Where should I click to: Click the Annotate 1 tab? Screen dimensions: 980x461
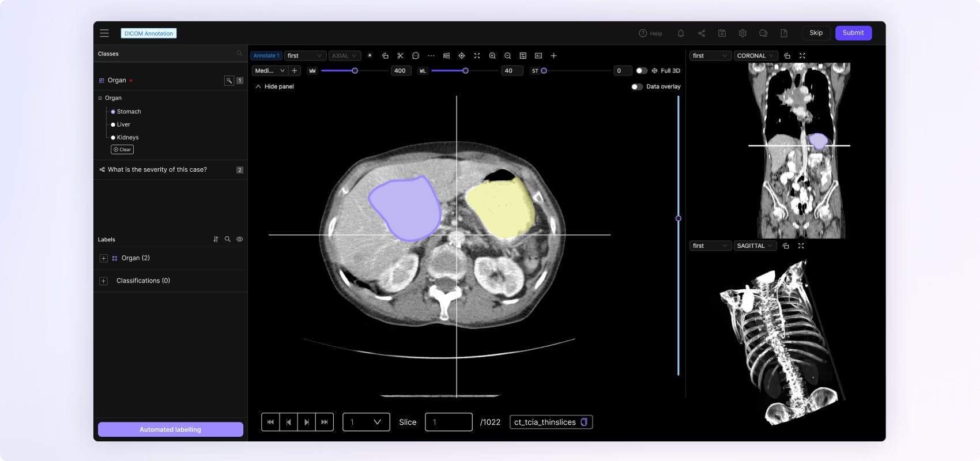[266, 56]
